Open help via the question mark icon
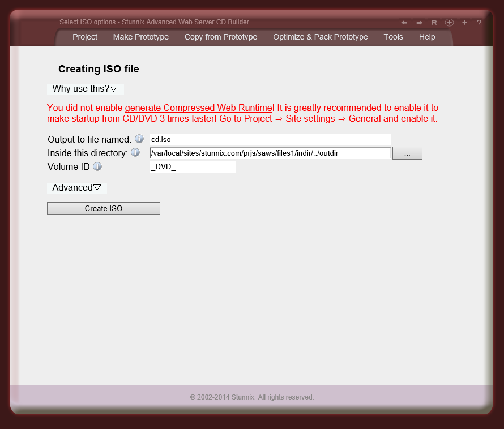Screen dimensions: 504x429 479,23
